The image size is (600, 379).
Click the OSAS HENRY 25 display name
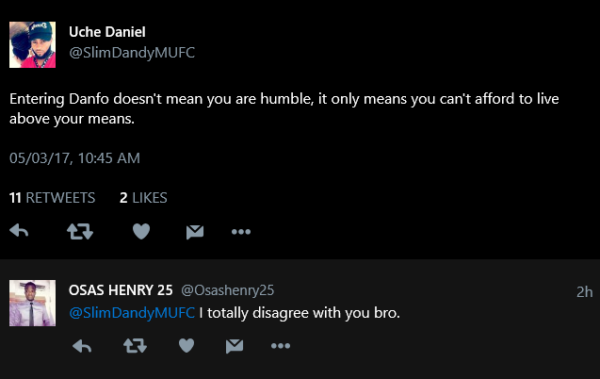tap(121, 290)
